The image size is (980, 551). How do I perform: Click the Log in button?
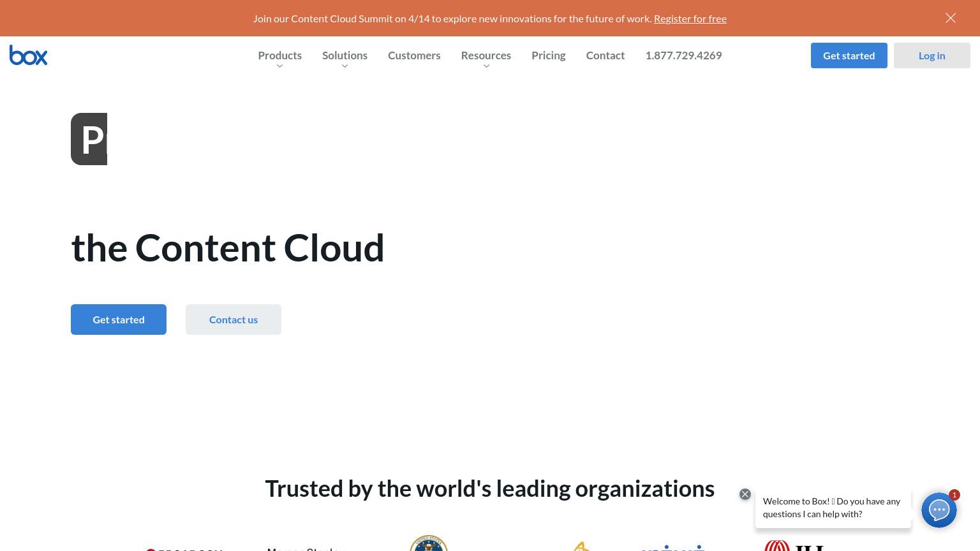[x=932, y=55]
